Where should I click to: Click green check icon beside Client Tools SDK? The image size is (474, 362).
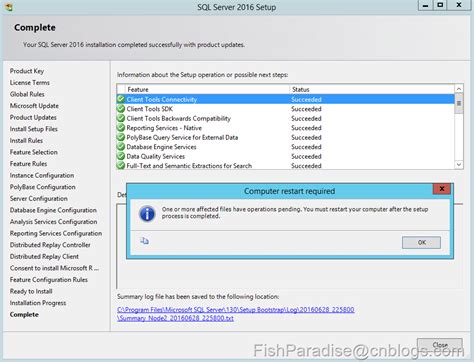click(121, 109)
